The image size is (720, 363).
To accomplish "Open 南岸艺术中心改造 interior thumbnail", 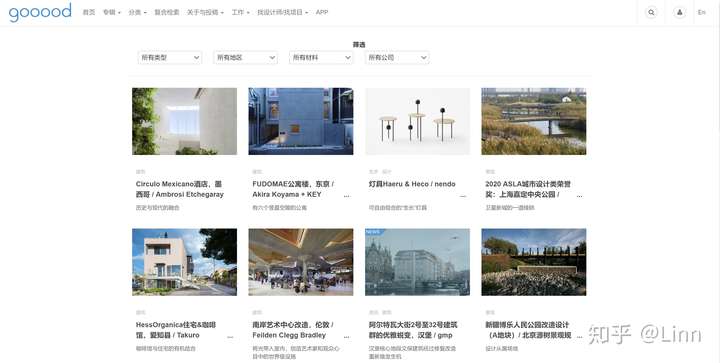I will (301, 262).
